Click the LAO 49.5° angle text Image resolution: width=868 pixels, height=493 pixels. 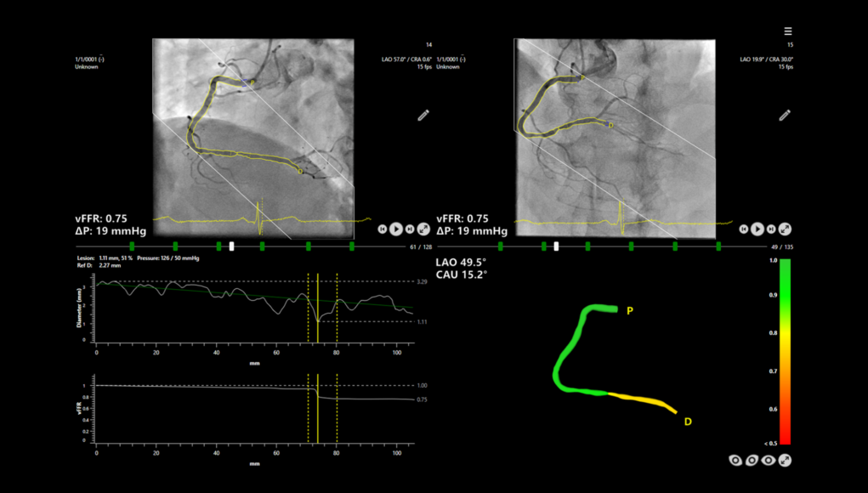pos(461,263)
